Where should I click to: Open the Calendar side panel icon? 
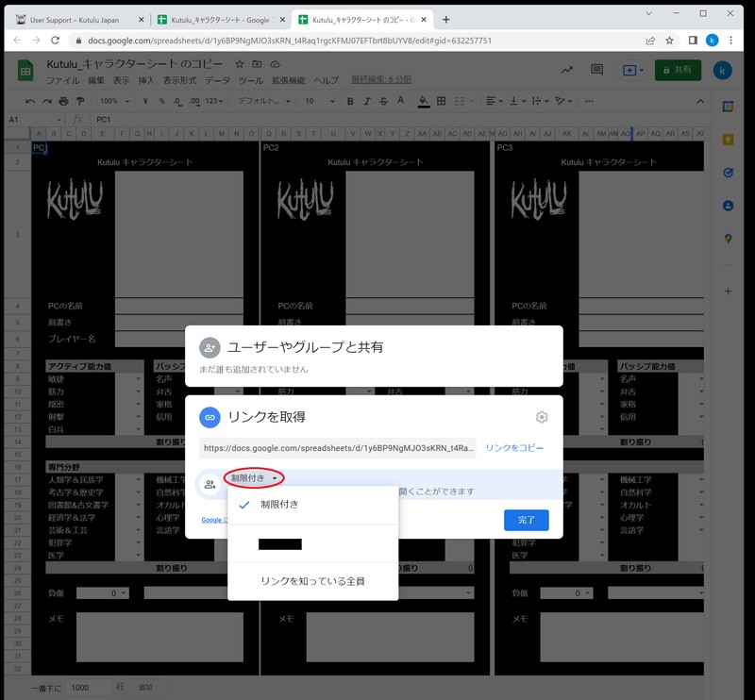pos(728,107)
